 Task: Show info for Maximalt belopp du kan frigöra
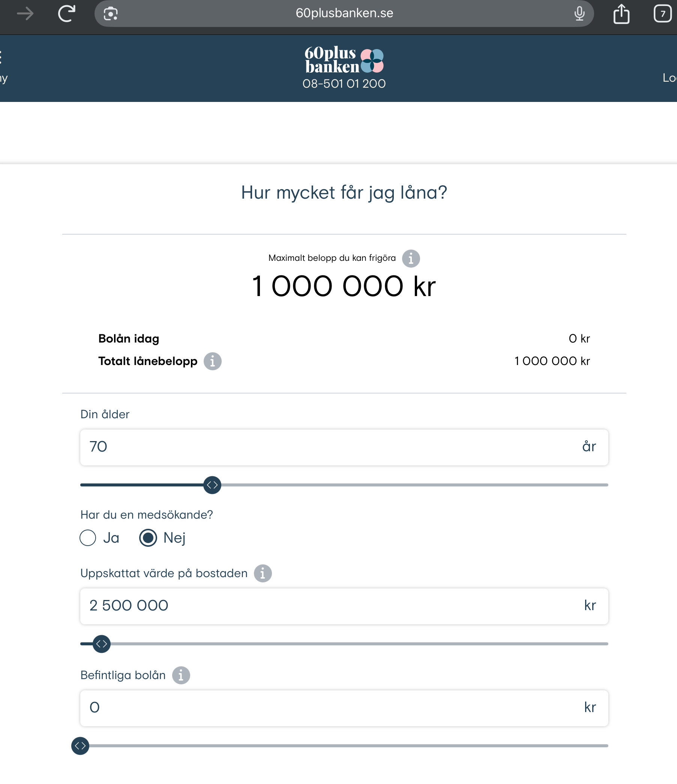411,259
